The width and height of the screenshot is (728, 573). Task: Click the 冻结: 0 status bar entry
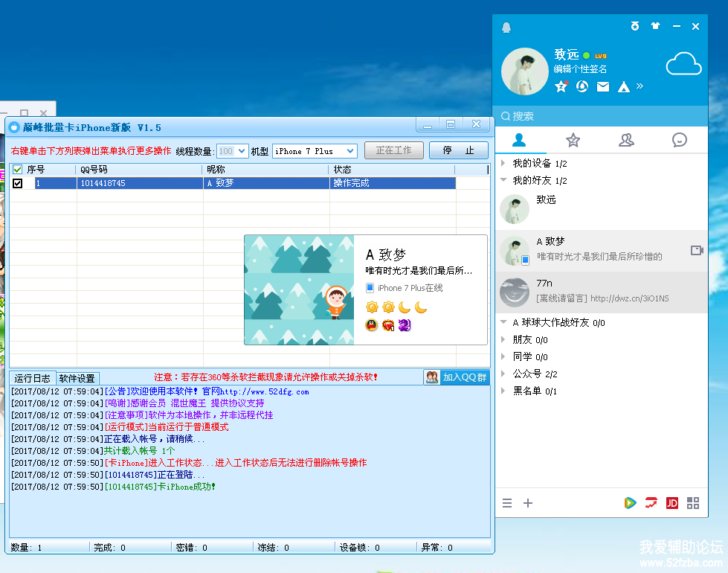click(274, 548)
